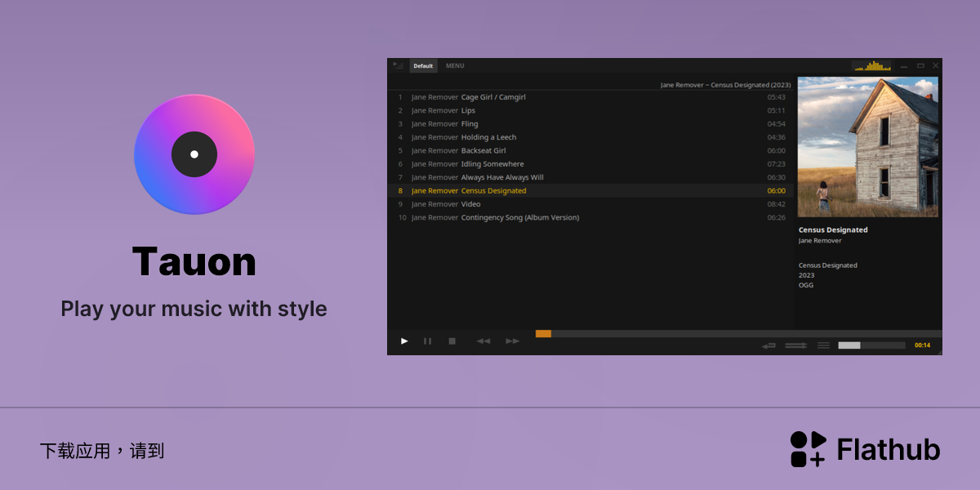
Task: Select track Holding a Leech
Action: 590,137
